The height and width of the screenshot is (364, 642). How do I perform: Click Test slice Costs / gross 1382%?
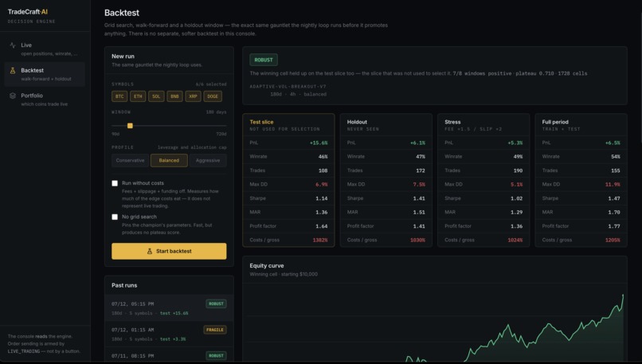pyautogui.click(x=320, y=241)
